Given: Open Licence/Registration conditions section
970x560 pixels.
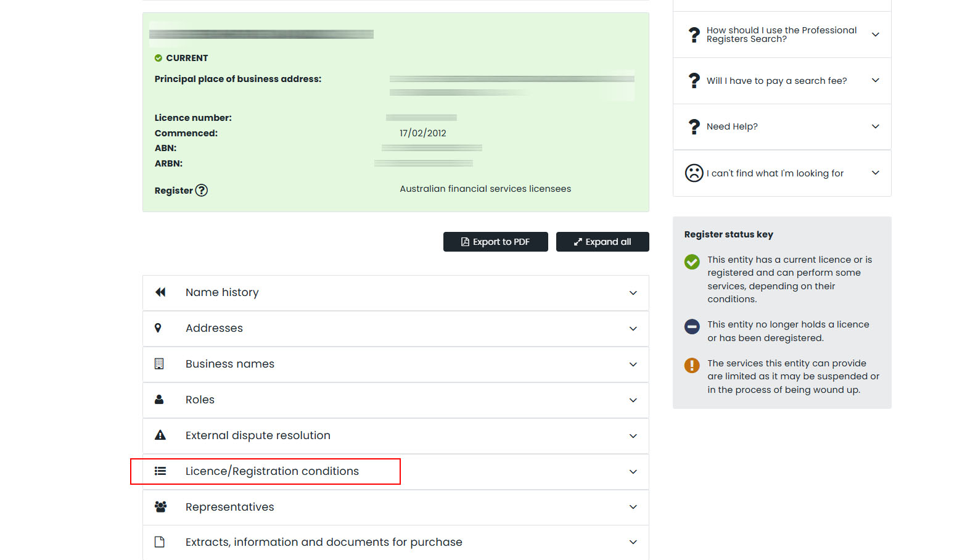Looking at the screenshot, I should 272,471.
